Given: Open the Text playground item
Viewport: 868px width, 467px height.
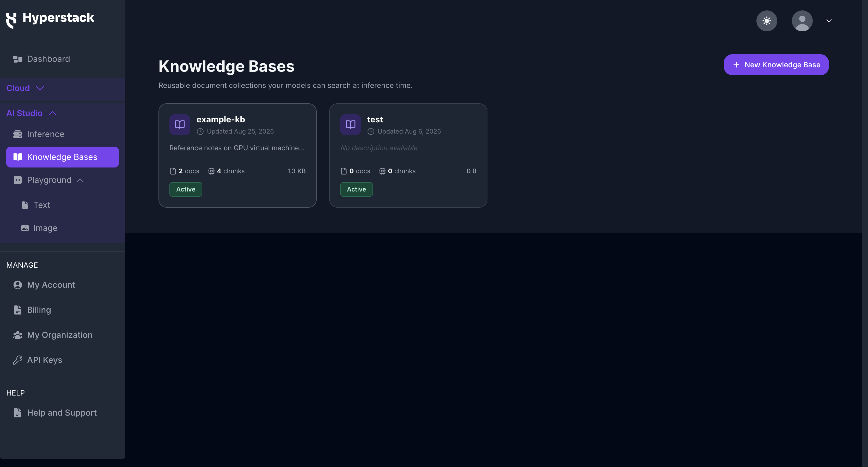Looking at the screenshot, I should (x=41, y=205).
